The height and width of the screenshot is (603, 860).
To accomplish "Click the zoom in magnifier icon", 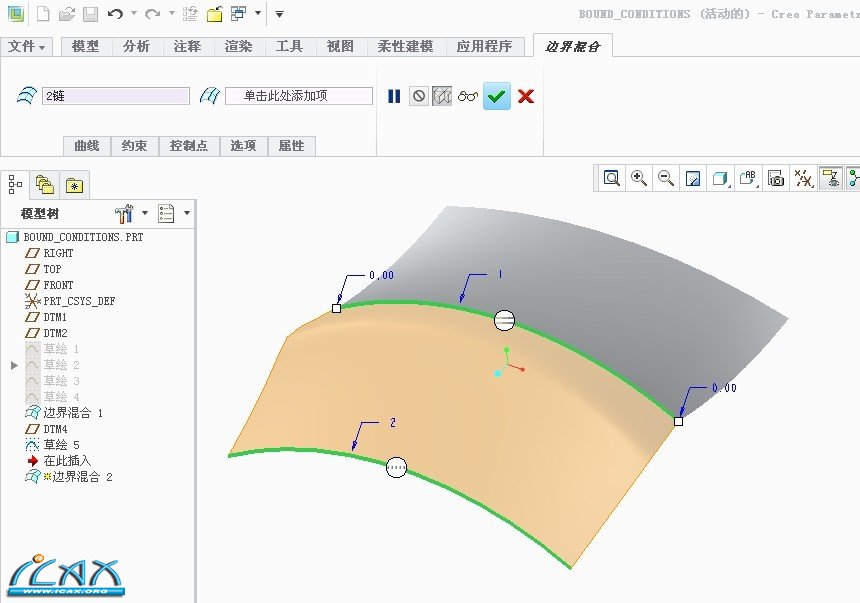I will pos(639,179).
